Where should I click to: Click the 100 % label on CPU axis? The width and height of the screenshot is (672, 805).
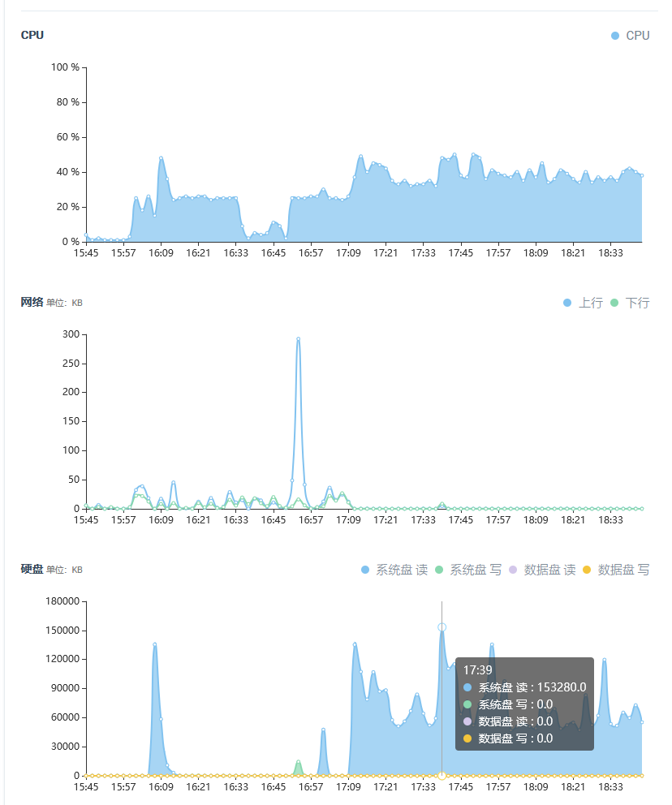coord(65,67)
